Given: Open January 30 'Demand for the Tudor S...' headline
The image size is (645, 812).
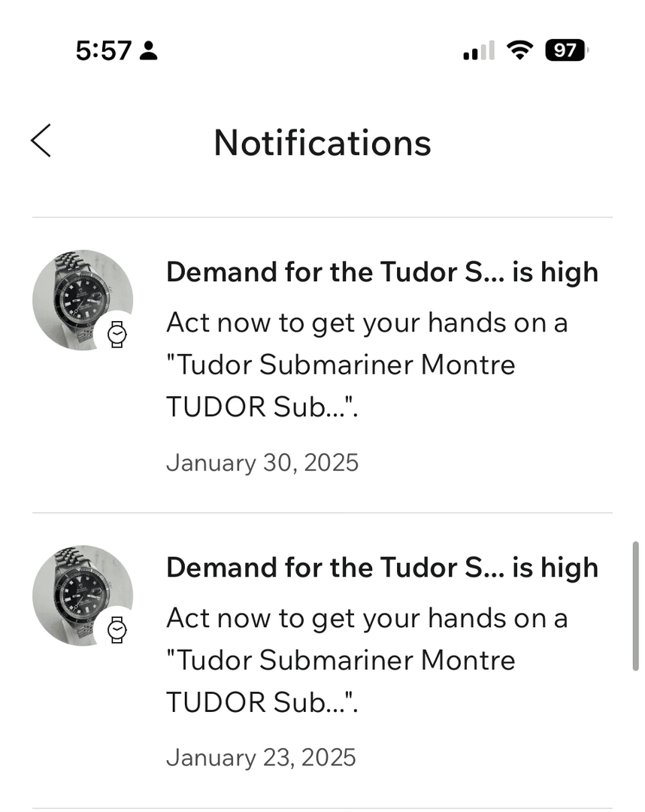Looking at the screenshot, I should click(382, 271).
